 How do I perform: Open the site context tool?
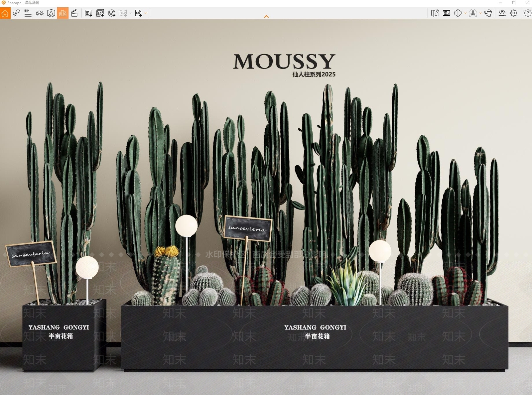pos(51,13)
